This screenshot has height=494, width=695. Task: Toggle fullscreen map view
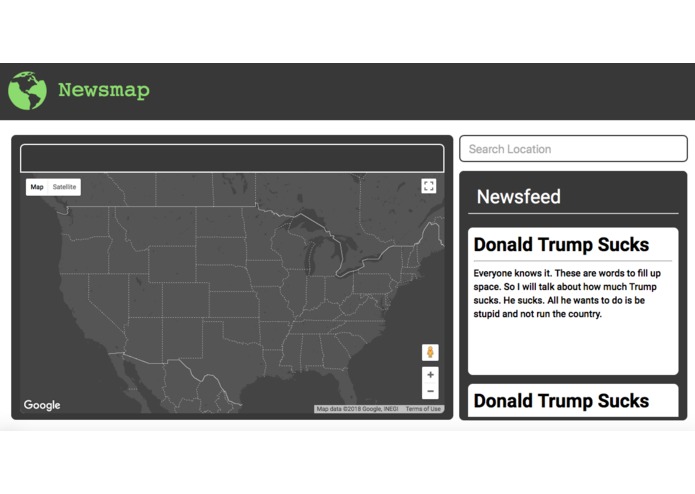click(x=429, y=186)
